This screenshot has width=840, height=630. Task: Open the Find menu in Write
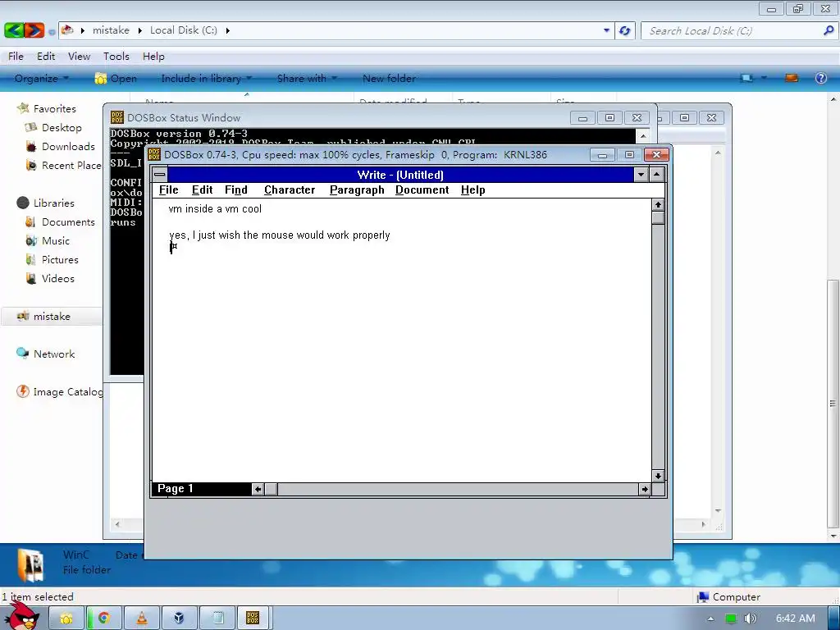[x=235, y=190]
